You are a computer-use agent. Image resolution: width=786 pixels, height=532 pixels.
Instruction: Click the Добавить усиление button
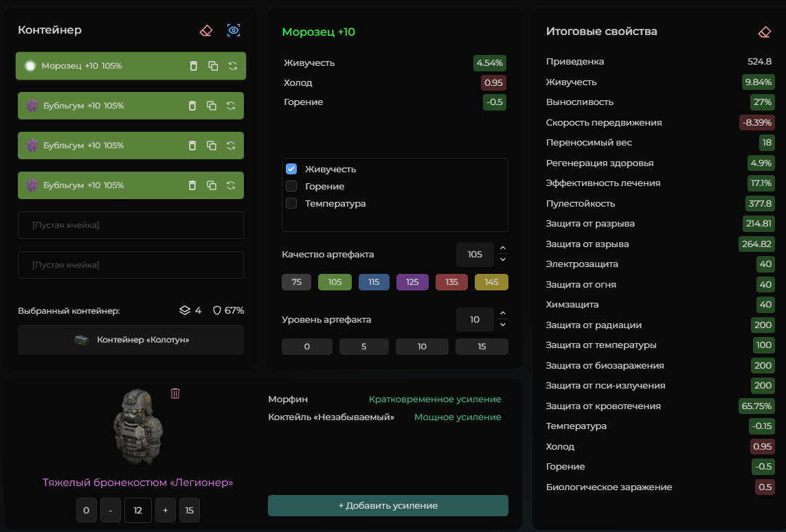[388, 505]
